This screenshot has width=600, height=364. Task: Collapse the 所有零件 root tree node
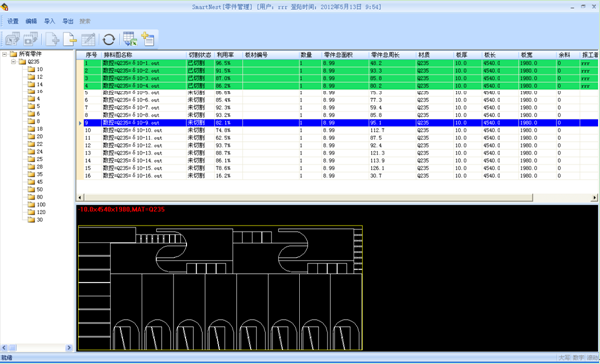pyautogui.click(x=4, y=54)
